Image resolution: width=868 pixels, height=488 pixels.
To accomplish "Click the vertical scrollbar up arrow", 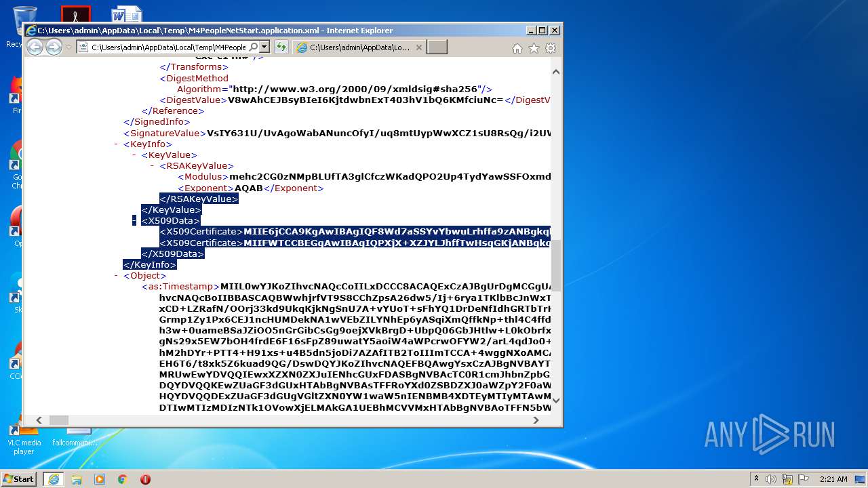I will point(556,72).
